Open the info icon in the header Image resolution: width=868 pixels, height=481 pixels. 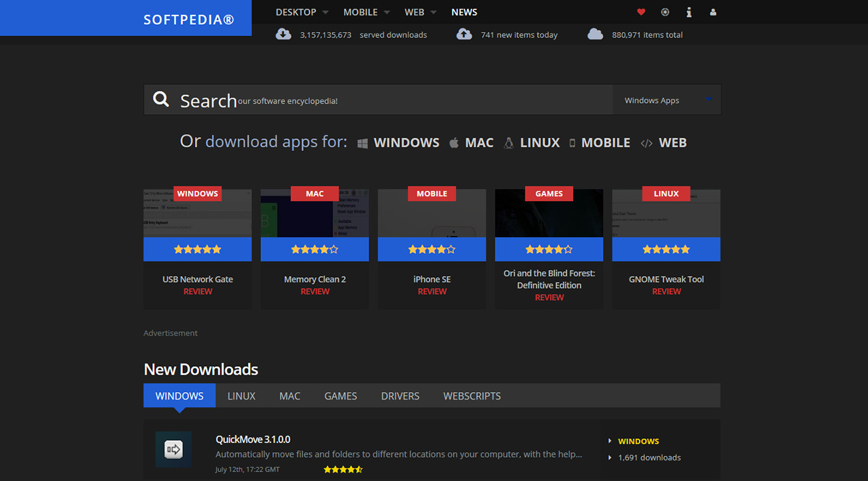(688, 12)
